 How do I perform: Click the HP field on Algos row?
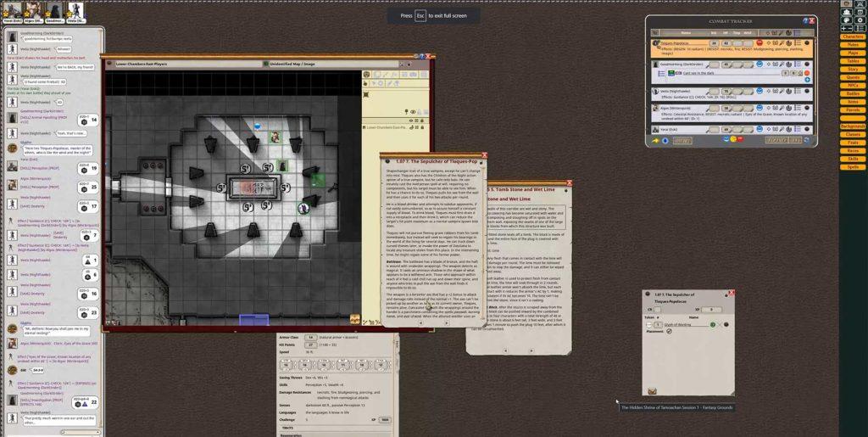[726, 108]
